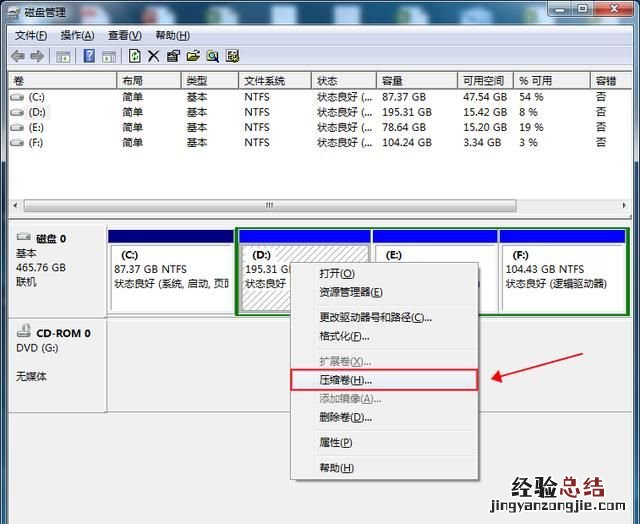The width and height of the screenshot is (640, 524).
Task: Select 更改驱动器号和路径(C)... menu entry
Action: pyautogui.click(x=375, y=318)
